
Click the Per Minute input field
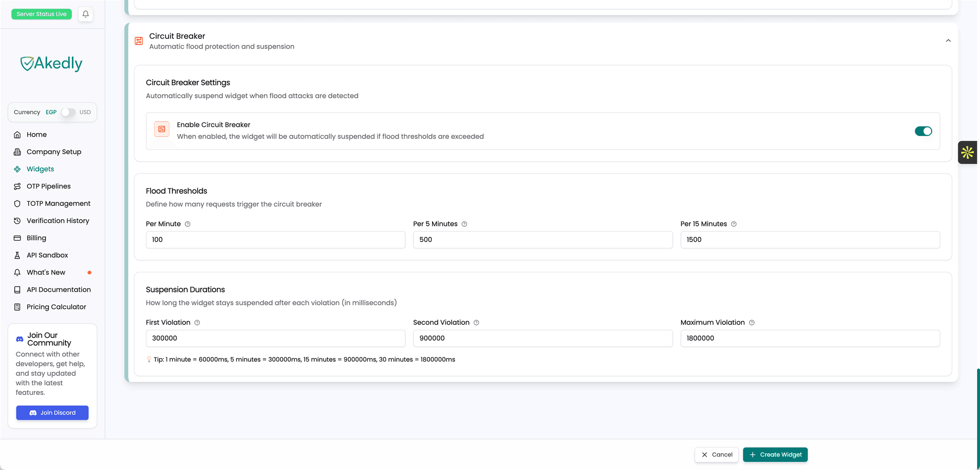[276, 240]
